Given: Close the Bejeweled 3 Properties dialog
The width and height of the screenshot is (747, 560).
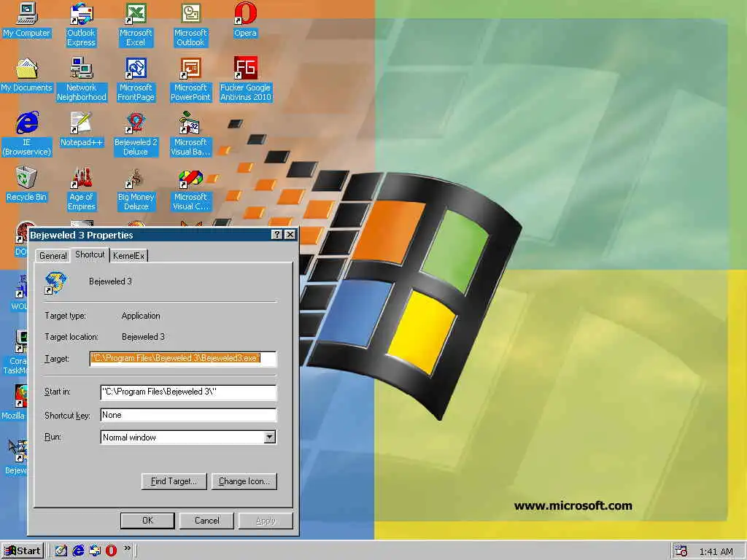Looking at the screenshot, I should [x=290, y=235].
